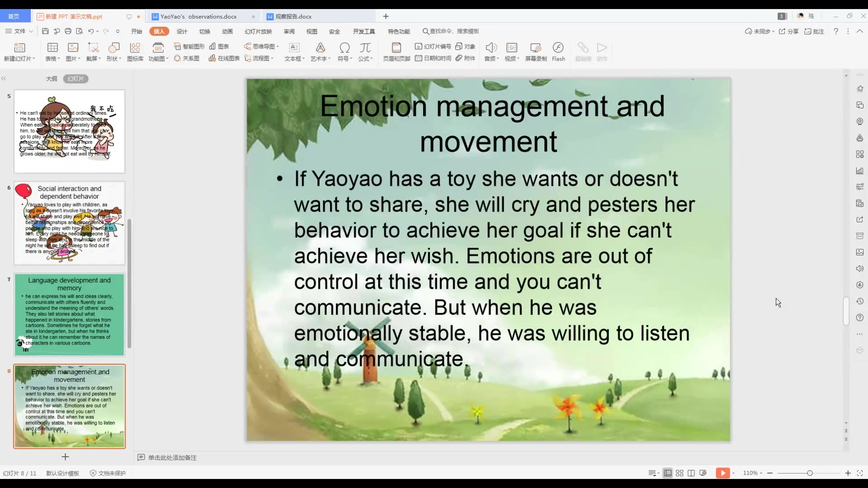Adjust the zoom slider handle
This screenshot has height=488, width=868.
click(810, 473)
